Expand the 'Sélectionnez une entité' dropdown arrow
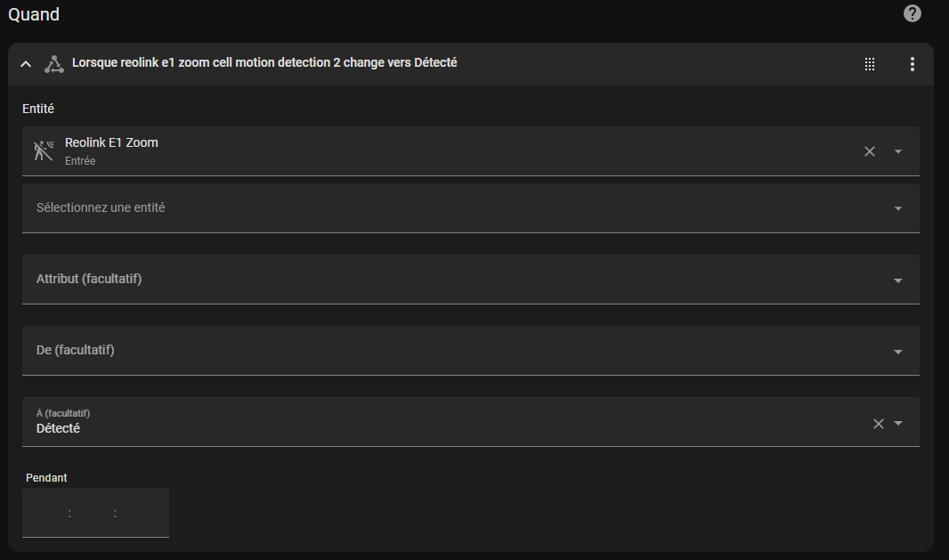The width and height of the screenshot is (949, 560). click(897, 208)
